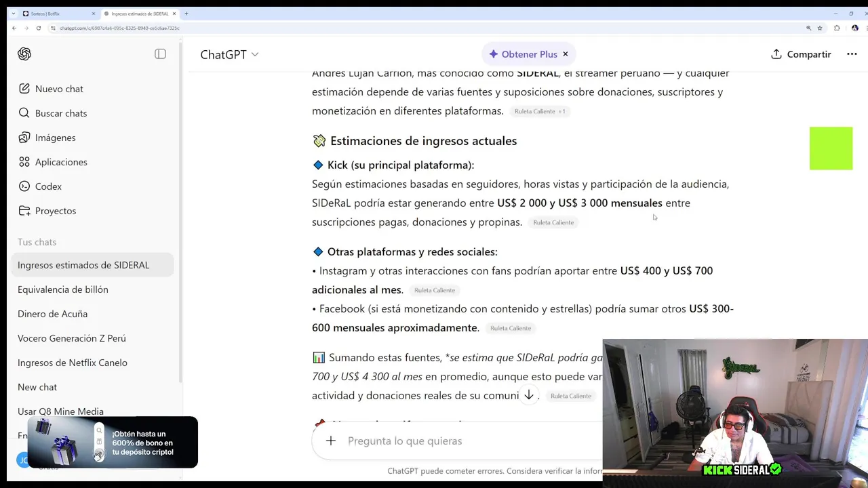868x488 pixels.
Task: Select the Ingresos estimados de SIDERAL tab
Action: tap(139, 14)
